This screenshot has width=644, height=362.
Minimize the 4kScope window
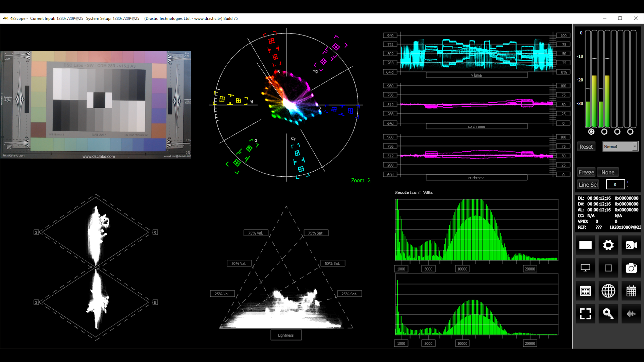coord(604,18)
